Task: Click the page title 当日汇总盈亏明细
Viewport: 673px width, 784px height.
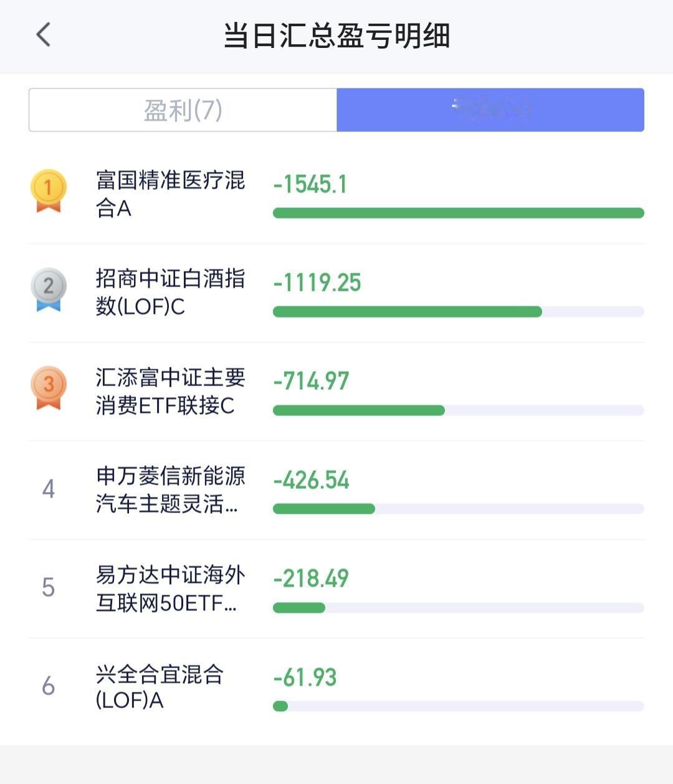Action: pyautogui.click(x=336, y=35)
